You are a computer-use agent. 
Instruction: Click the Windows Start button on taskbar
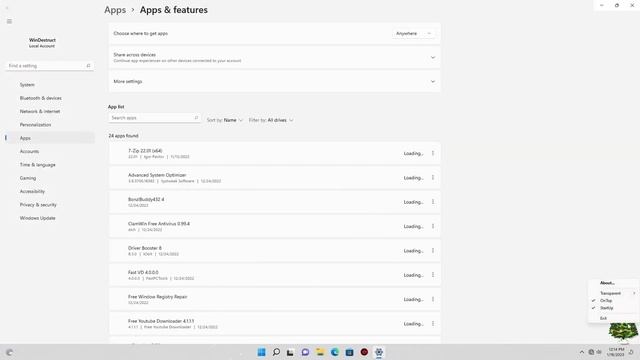pyautogui.click(x=261, y=352)
